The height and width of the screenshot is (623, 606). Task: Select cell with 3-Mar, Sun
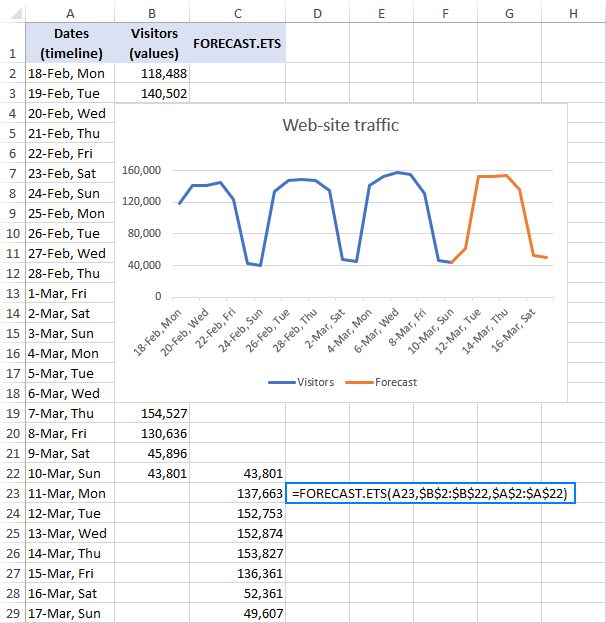(70, 333)
